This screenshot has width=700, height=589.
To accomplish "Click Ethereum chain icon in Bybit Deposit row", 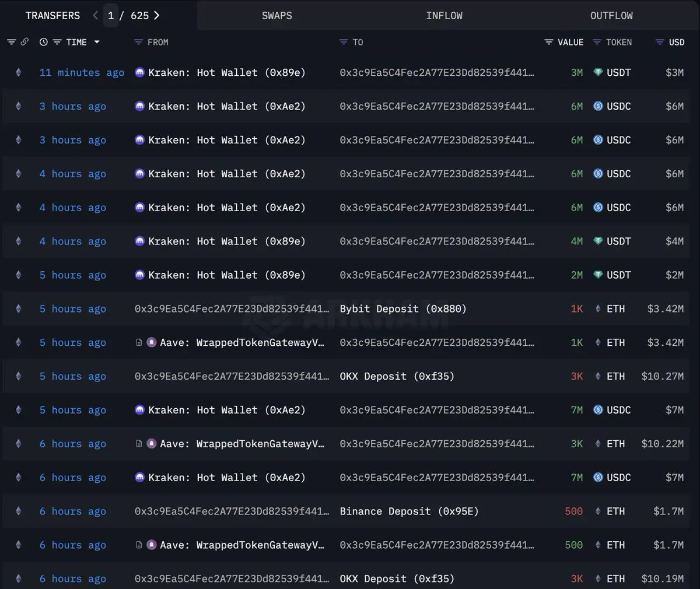I will tap(18, 308).
